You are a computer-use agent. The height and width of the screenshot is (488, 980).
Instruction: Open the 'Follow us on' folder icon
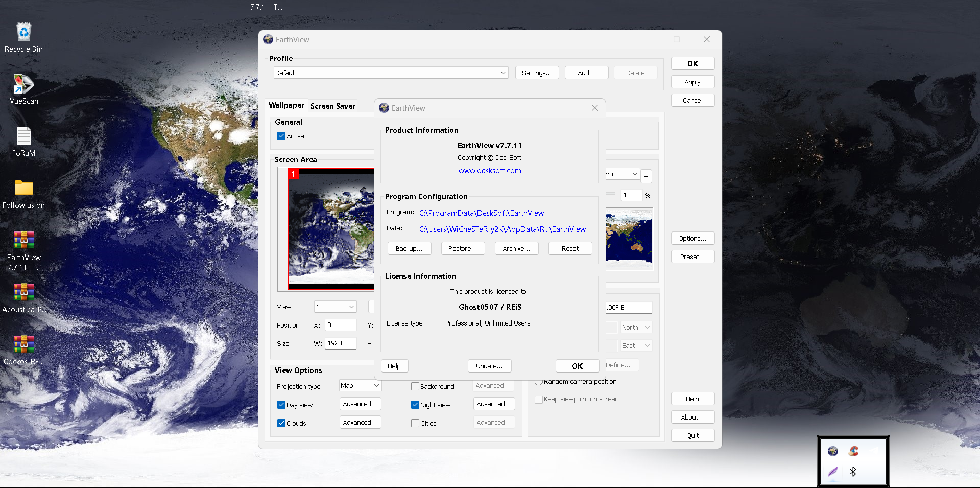pyautogui.click(x=23, y=194)
